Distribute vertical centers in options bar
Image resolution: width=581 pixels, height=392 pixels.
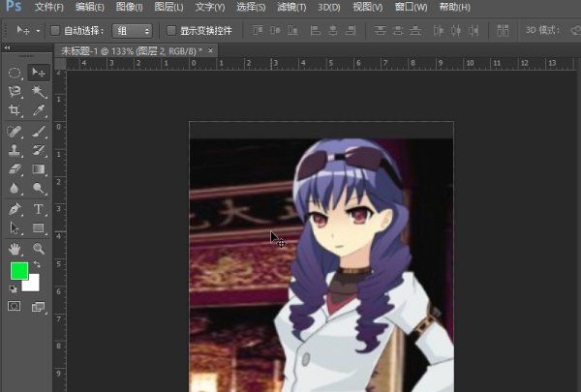(x=398, y=30)
